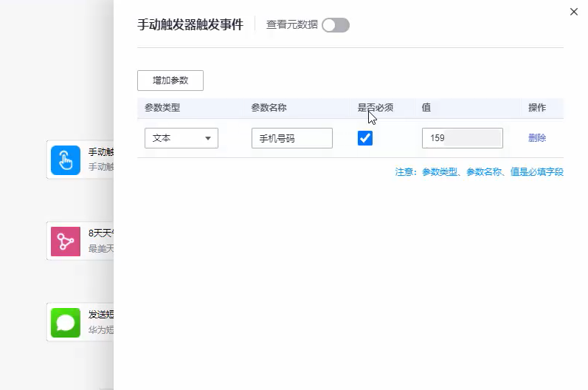The width and height of the screenshot is (588, 390).
Task: Select the pink workflow node icon
Action: click(66, 242)
